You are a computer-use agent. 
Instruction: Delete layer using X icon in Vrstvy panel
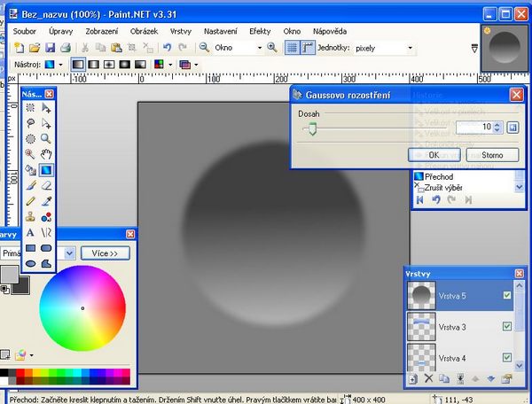tap(429, 379)
